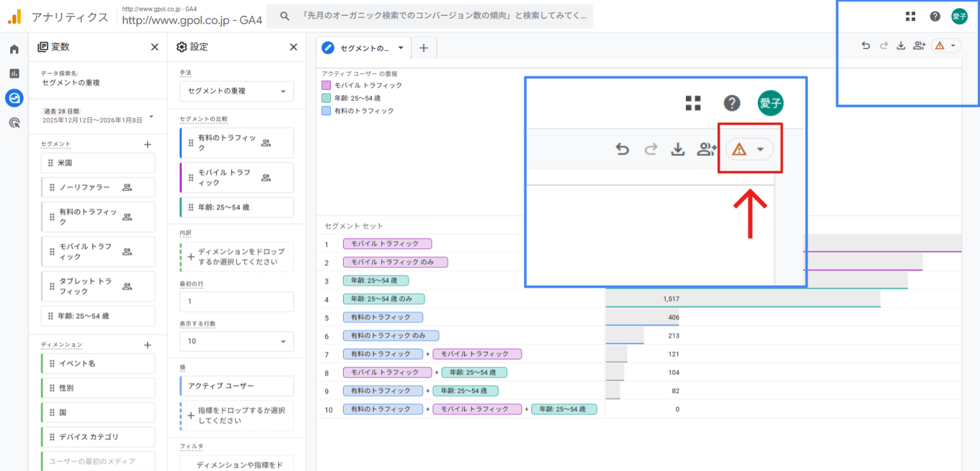This screenshot has height=471, width=980.
Task: Open the Advertising section icon
Action: click(x=13, y=122)
